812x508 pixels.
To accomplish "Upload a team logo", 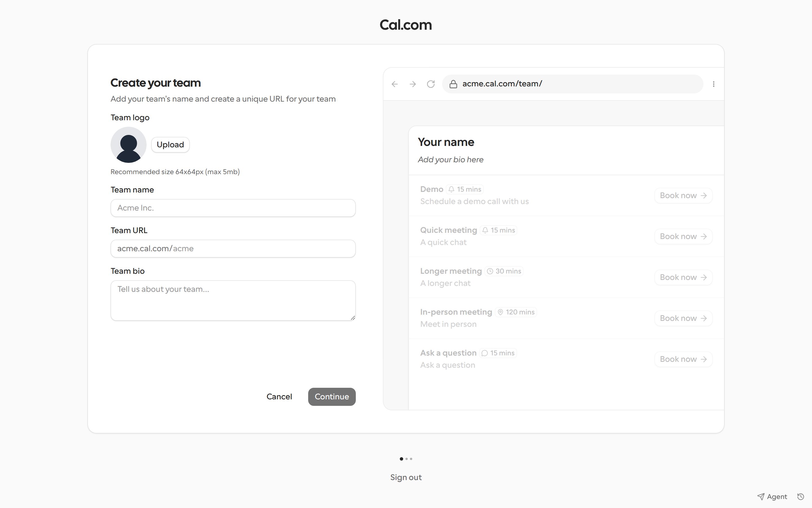I will pos(171,145).
